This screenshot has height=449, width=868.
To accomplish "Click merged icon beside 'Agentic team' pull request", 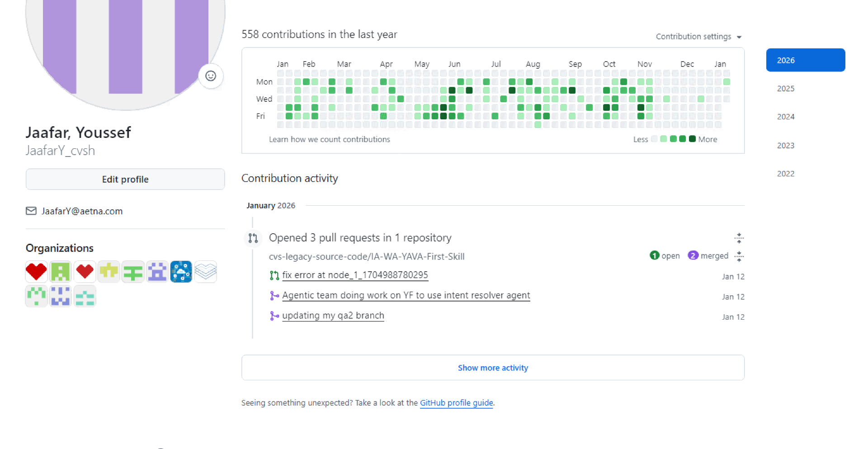I will (274, 296).
